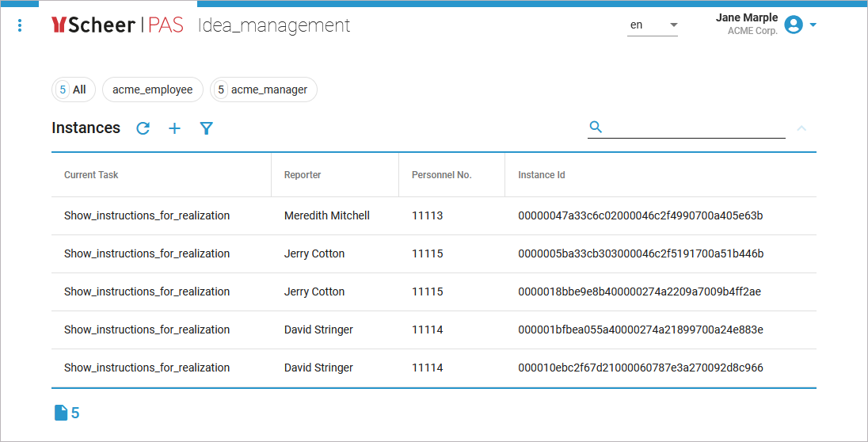Screen dimensions: 868x442
Task: Expand the user menu arrow
Action: click(813, 25)
